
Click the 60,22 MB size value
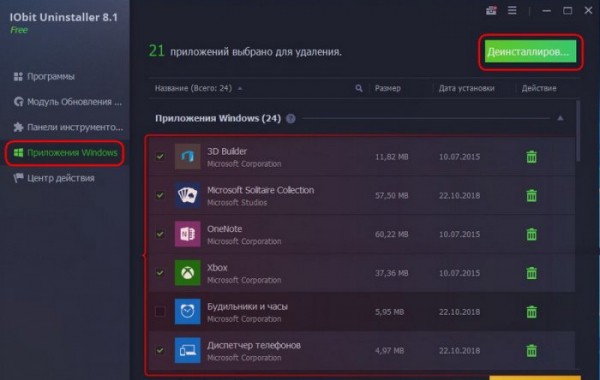point(391,234)
